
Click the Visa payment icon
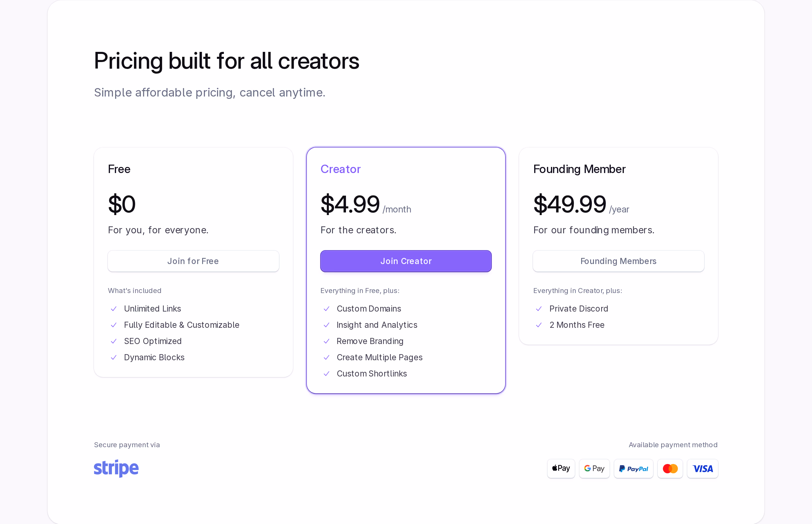702,469
